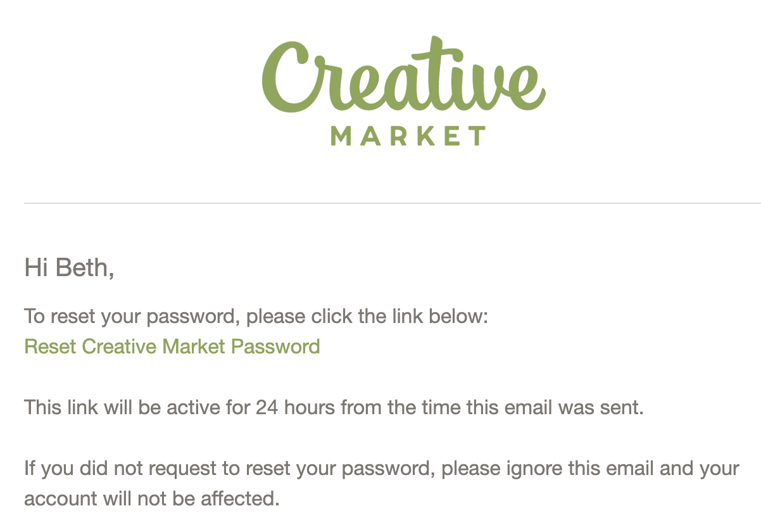The height and width of the screenshot is (532, 761).
Task: Click the letter T ending MARKET
Action: 477,136
